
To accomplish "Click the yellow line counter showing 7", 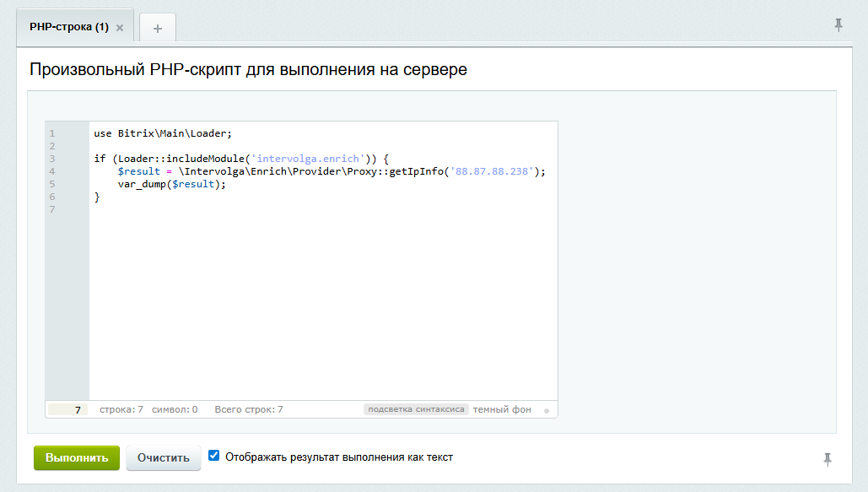I will 76,408.
